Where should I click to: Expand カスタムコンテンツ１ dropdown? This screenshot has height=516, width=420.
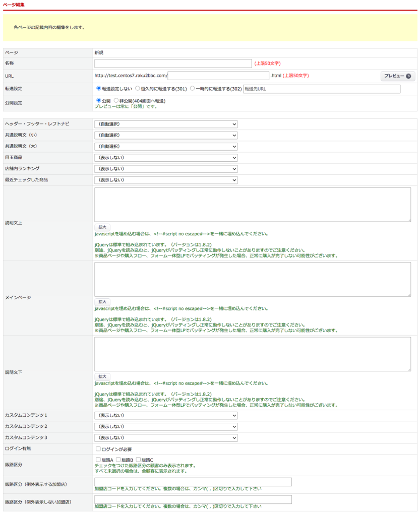[165, 416]
